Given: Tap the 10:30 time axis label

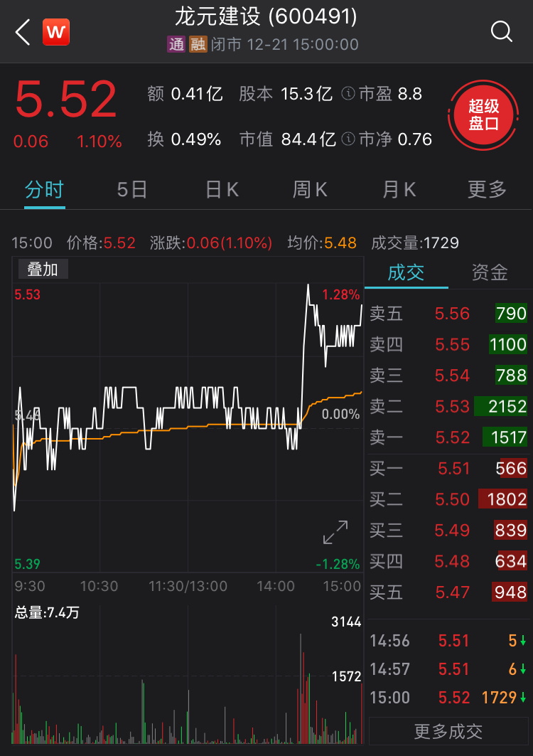Looking at the screenshot, I should (x=99, y=586).
